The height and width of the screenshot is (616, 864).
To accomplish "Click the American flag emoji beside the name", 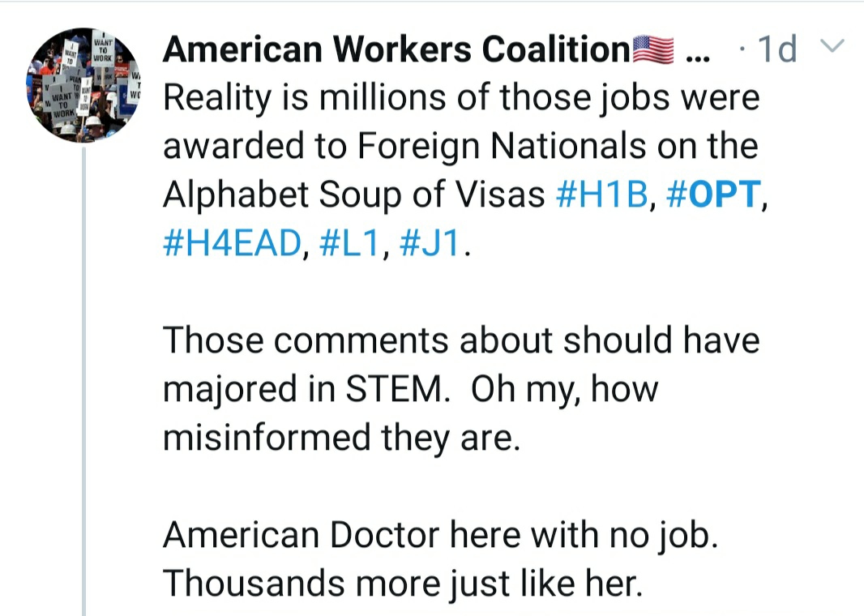I will click(x=652, y=51).
